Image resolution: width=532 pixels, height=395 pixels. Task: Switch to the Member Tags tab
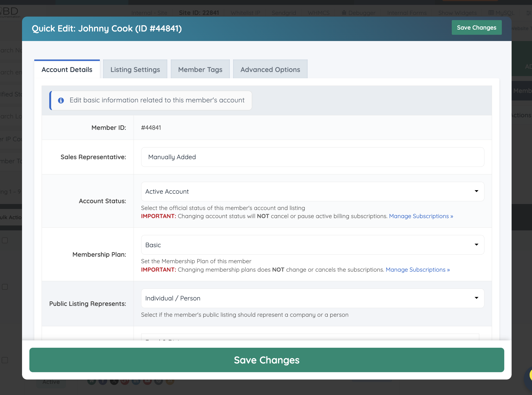(x=200, y=70)
